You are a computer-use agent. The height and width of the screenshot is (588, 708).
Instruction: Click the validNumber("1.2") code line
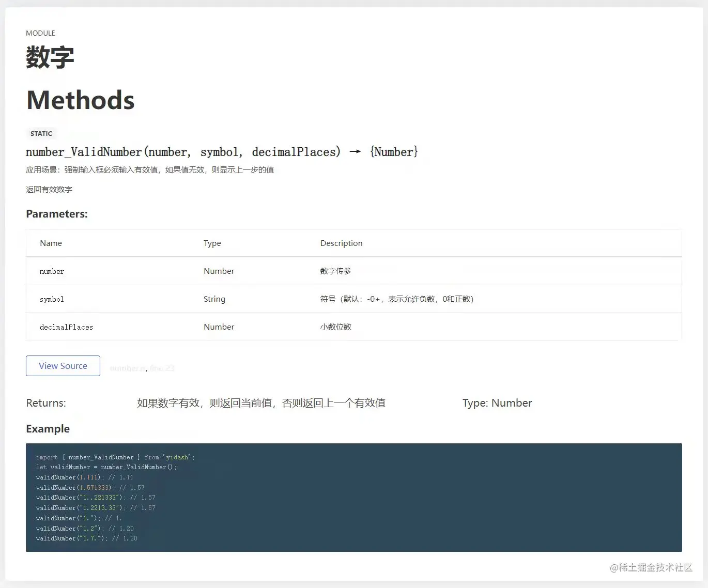[x=85, y=529]
